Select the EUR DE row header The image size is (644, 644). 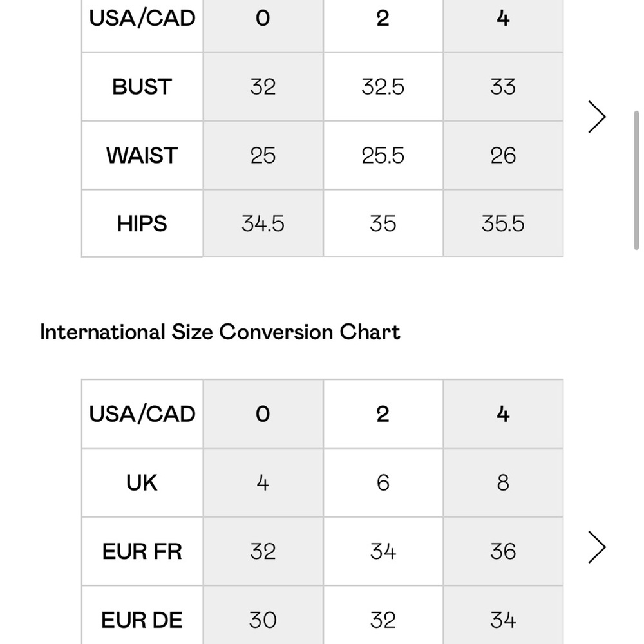[x=142, y=615]
